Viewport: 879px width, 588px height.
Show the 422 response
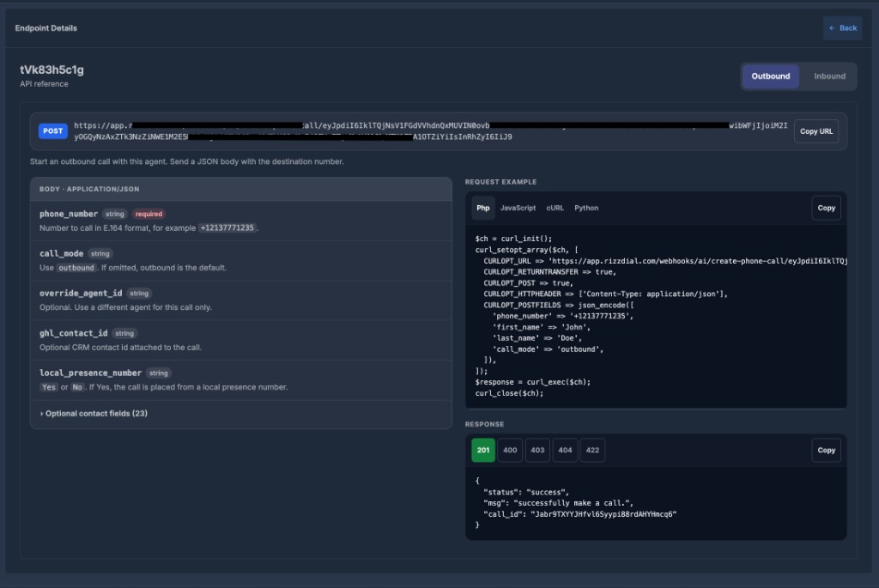pyautogui.click(x=592, y=450)
